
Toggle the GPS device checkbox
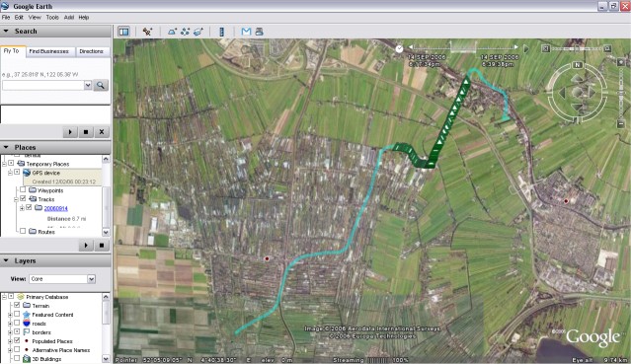(17, 172)
